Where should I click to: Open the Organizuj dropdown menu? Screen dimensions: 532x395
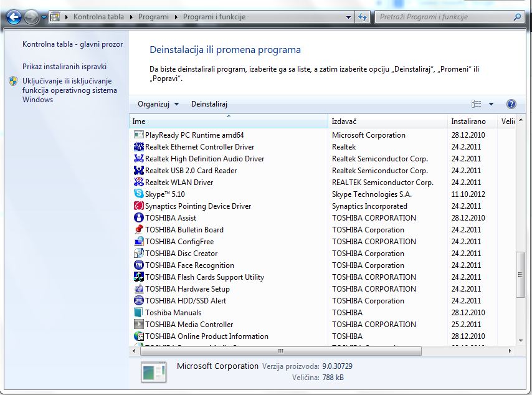158,104
